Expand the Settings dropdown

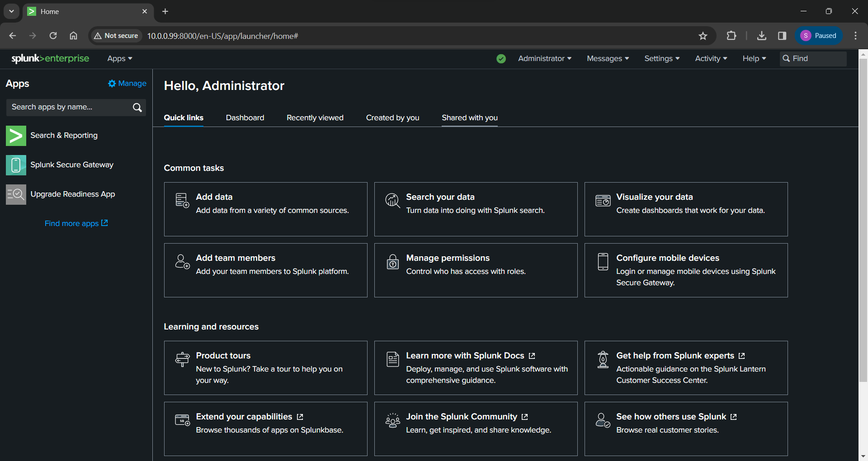(662, 59)
